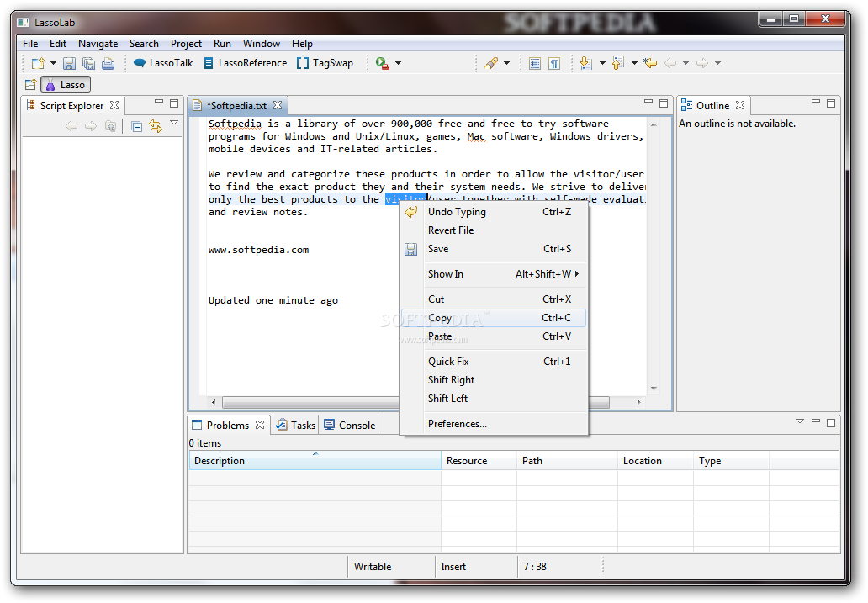Choose Undo Typing from context menu
The image size is (868, 603).
point(494,212)
